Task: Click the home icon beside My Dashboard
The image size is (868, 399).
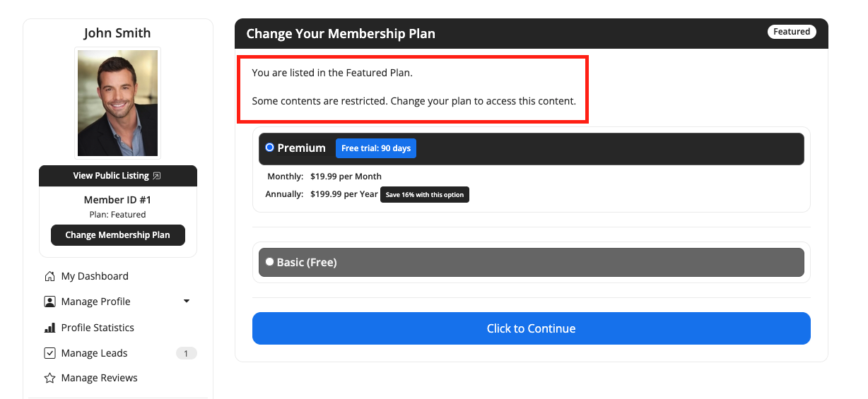Action: [49, 276]
